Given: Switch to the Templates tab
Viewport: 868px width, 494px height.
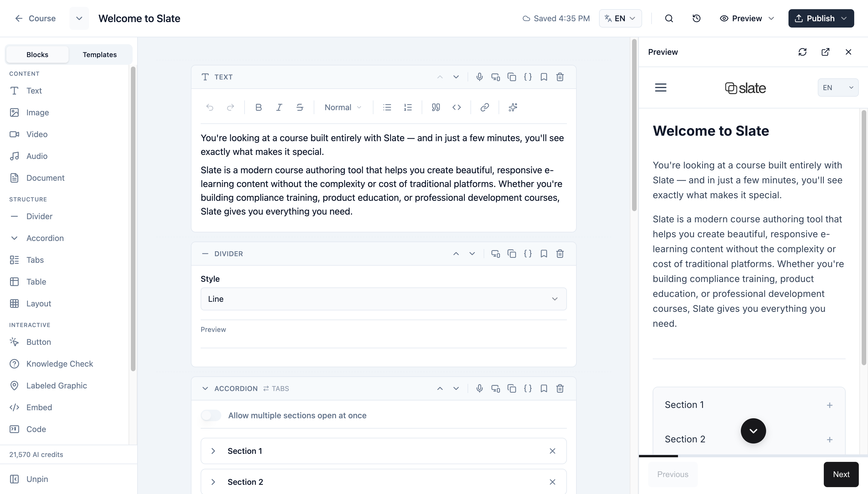Looking at the screenshot, I should coord(99,54).
